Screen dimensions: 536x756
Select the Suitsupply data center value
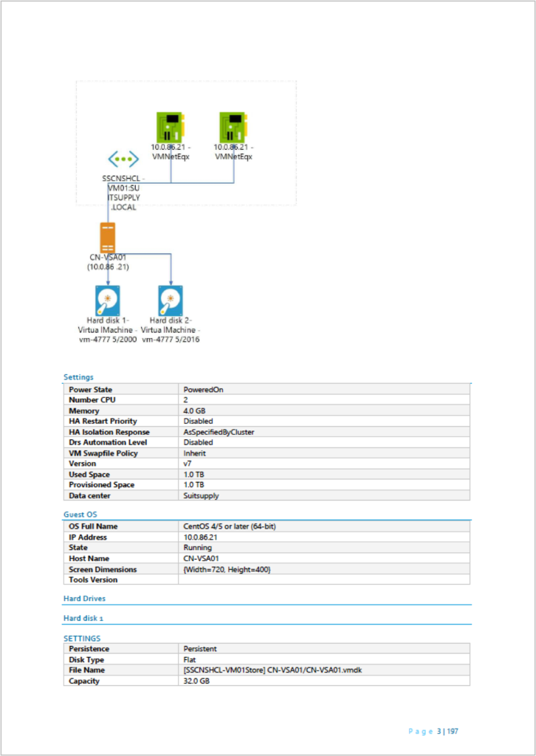(x=202, y=495)
